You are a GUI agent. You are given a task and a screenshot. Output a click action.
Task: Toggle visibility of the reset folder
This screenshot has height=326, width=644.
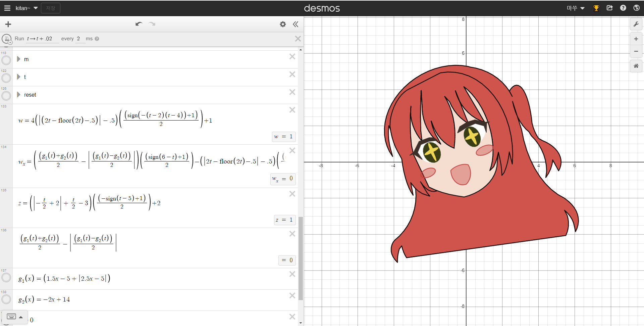(6, 96)
